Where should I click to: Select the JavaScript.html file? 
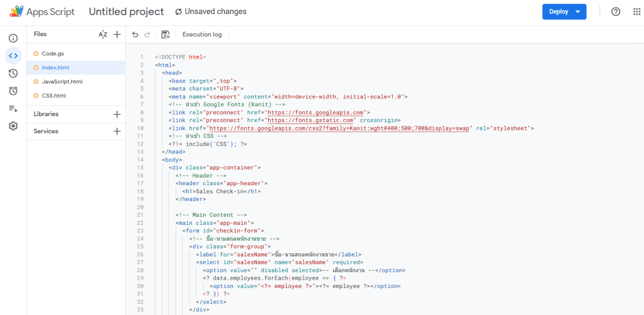(x=62, y=82)
